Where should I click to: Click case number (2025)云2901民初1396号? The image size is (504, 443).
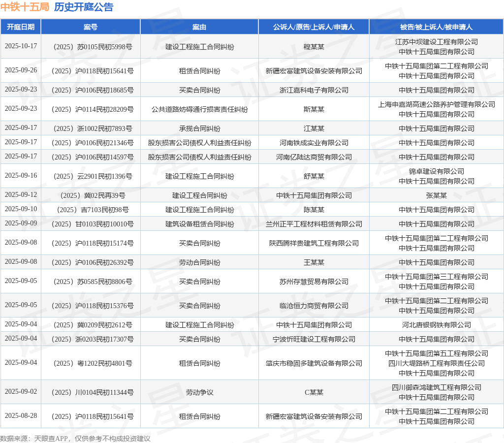pyautogui.click(x=93, y=177)
